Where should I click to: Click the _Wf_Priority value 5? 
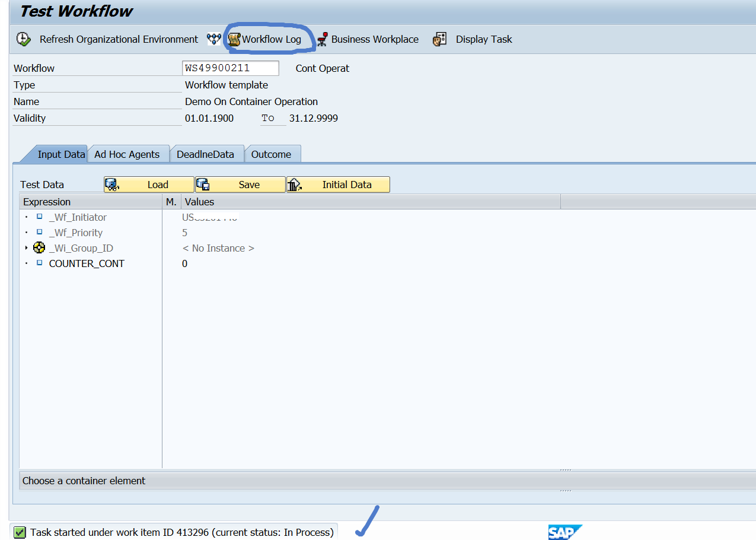click(184, 233)
